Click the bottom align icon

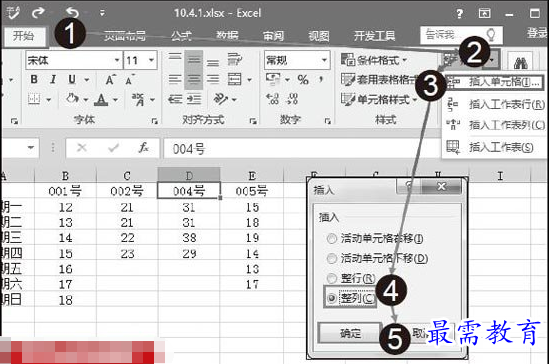(213, 62)
